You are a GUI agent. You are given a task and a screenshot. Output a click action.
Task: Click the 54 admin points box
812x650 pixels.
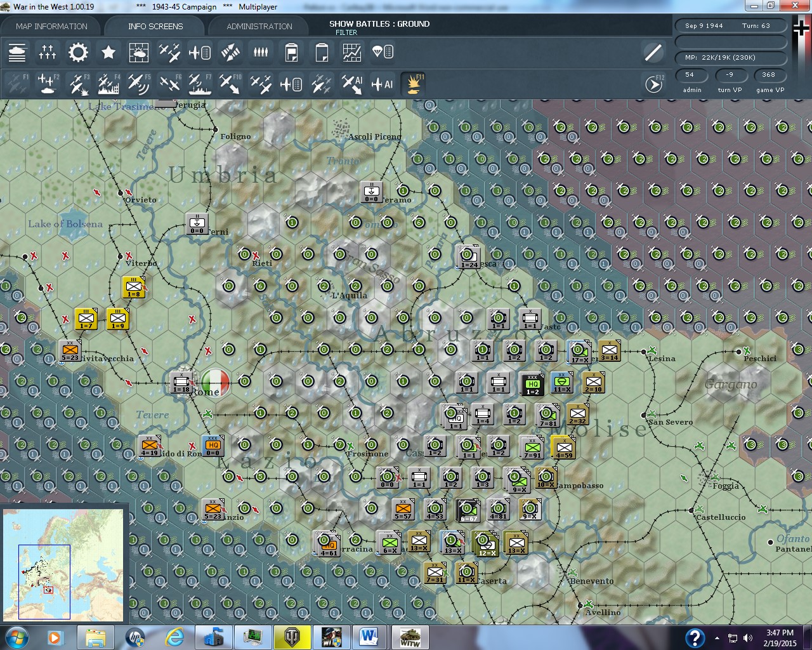[x=692, y=75]
